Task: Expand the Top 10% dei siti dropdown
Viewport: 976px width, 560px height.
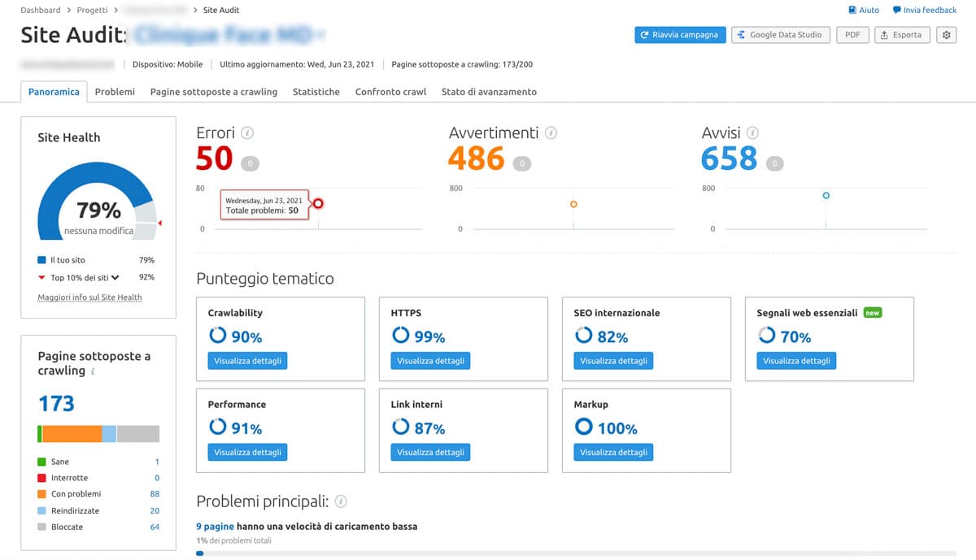Action: (115, 277)
